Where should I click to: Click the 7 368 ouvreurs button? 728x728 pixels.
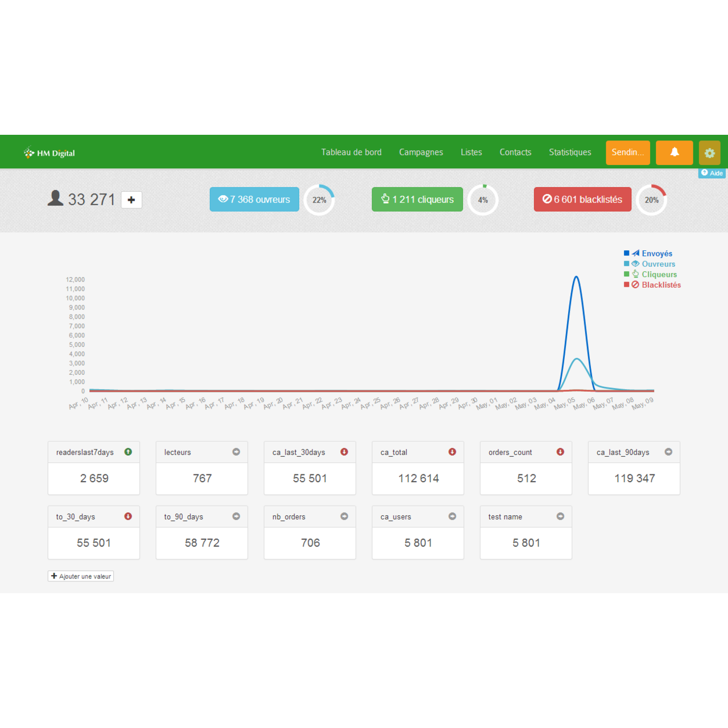pyautogui.click(x=254, y=200)
